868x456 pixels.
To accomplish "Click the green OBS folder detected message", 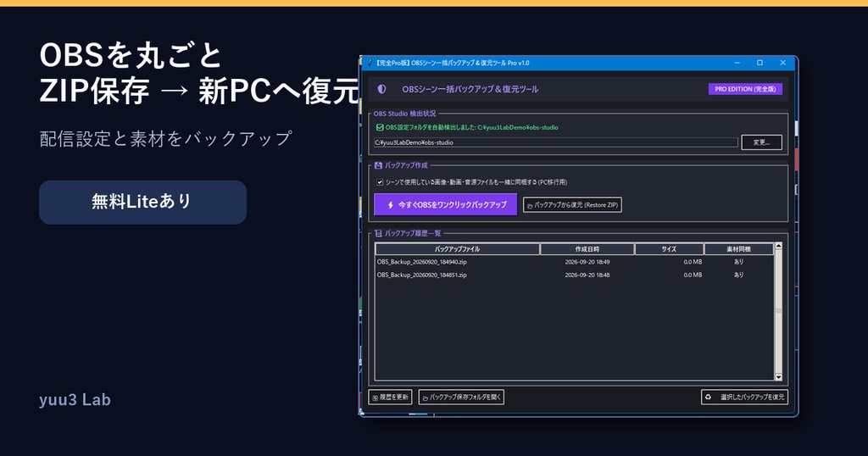I will [x=471, y=127].
